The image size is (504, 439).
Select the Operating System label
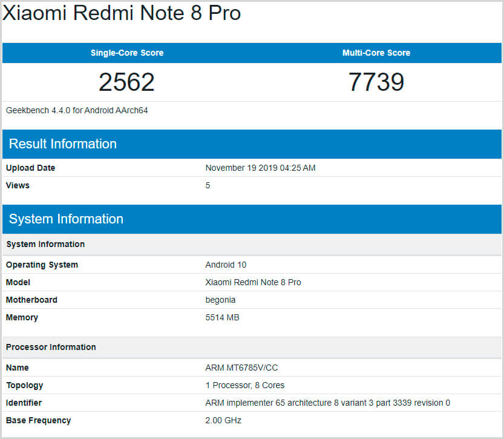[42, 265]
